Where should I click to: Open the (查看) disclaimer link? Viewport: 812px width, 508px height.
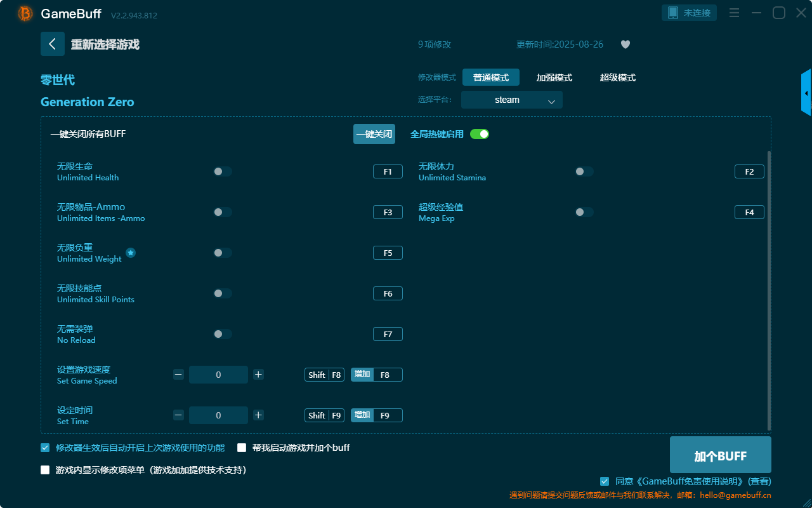(759, 481)
